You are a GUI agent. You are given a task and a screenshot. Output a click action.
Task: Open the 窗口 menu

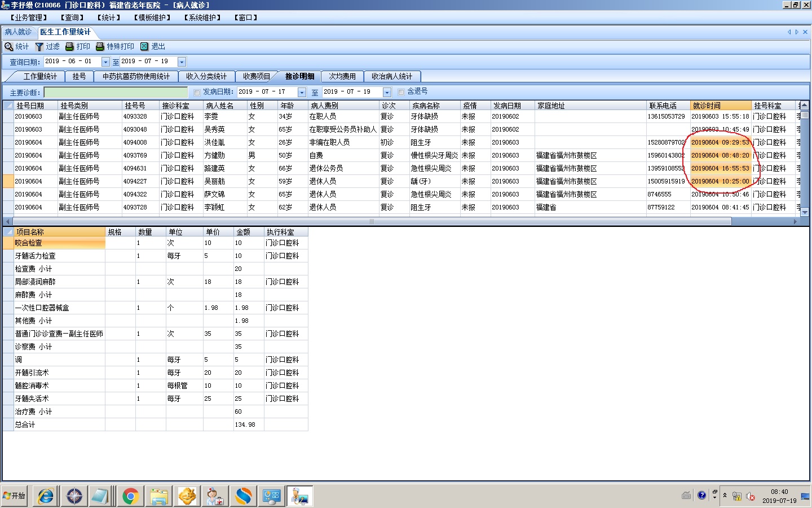coord(246,17)
